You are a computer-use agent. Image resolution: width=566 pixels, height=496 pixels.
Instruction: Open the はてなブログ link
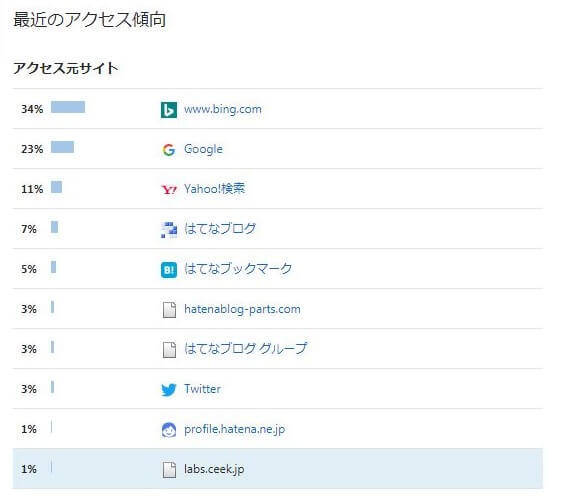(x=220, y=229)
